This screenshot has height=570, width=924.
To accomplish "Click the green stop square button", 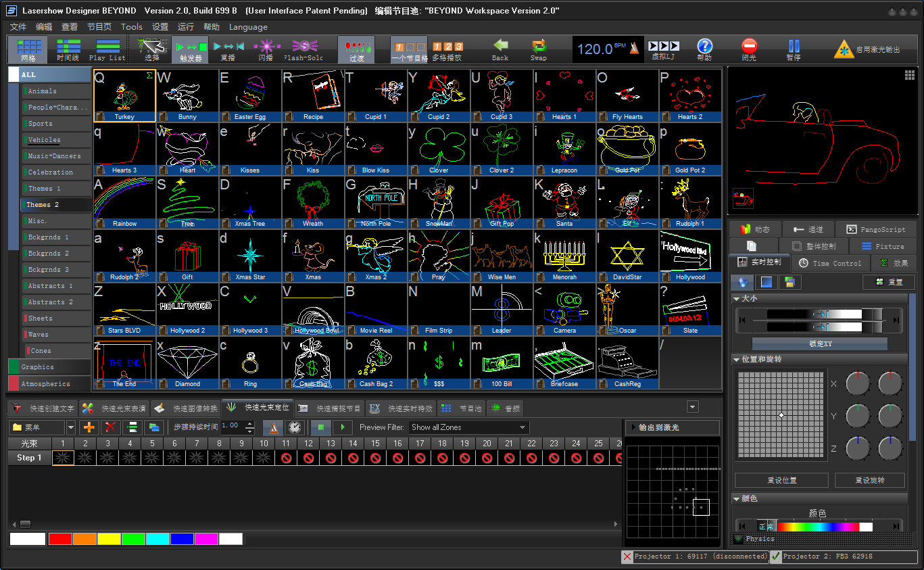I will point(321,427).
